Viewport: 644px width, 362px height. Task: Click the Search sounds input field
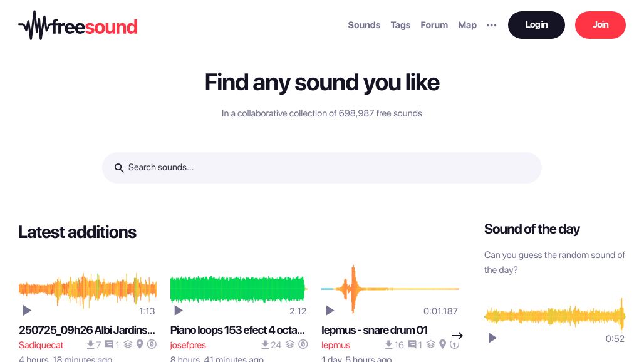click(321, 168)
